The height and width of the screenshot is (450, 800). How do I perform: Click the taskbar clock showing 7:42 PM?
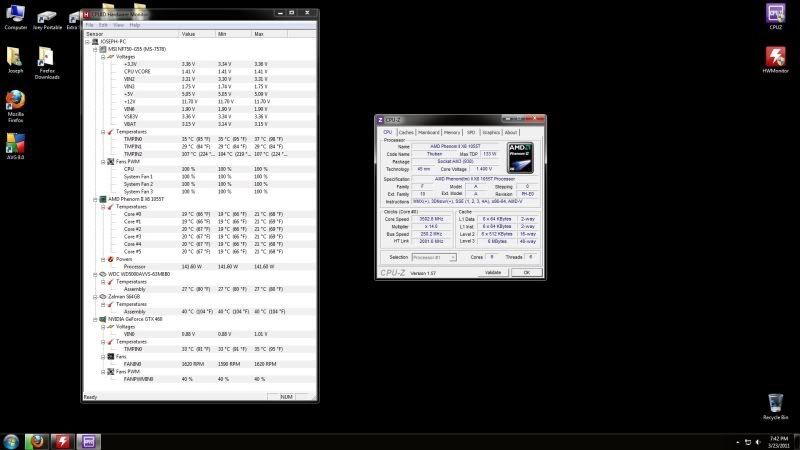[779, 442]
